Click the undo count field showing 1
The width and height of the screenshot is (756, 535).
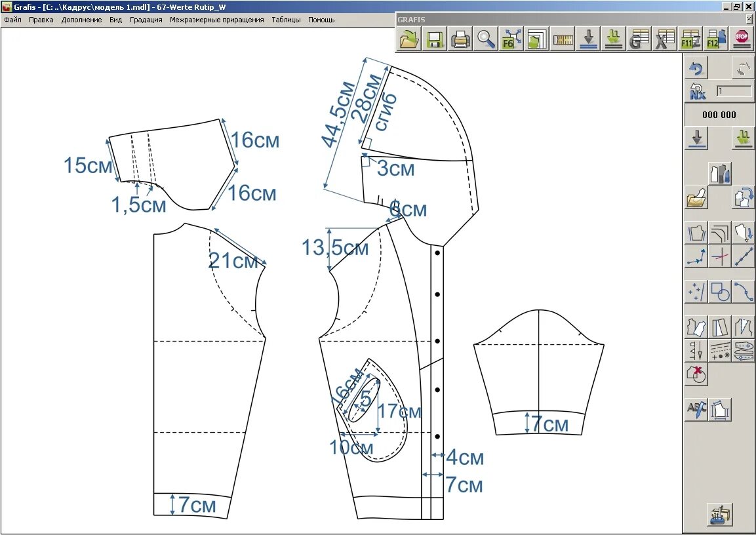click(734, 90)
